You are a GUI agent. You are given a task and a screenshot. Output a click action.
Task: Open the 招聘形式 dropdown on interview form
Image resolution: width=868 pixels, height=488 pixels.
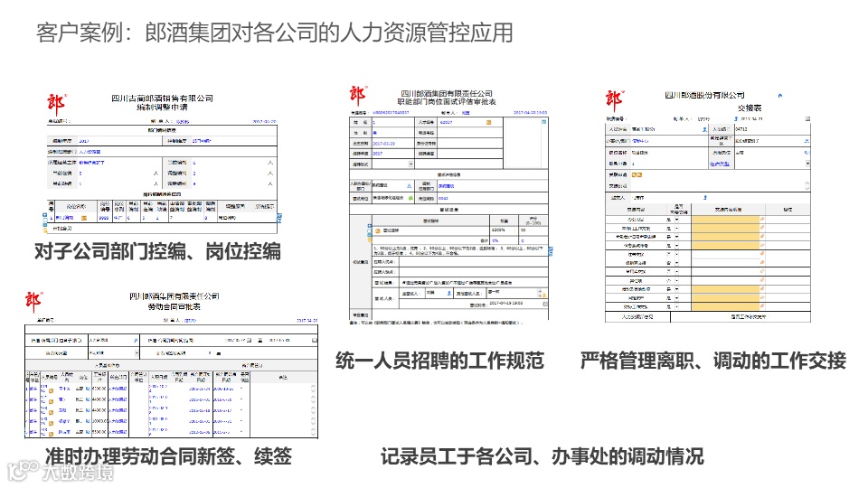pyautogui.click(x=410, y=164)
